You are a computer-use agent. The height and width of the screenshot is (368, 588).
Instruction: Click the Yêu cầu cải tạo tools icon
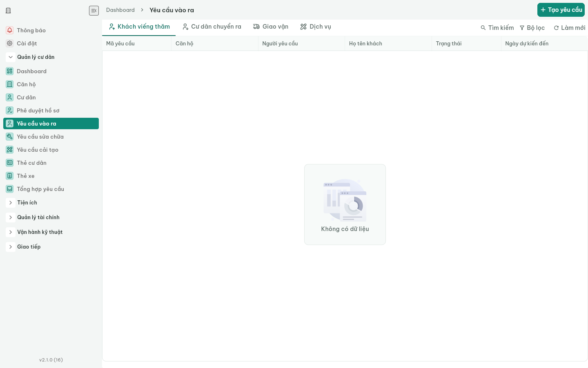tap(10, 150)
